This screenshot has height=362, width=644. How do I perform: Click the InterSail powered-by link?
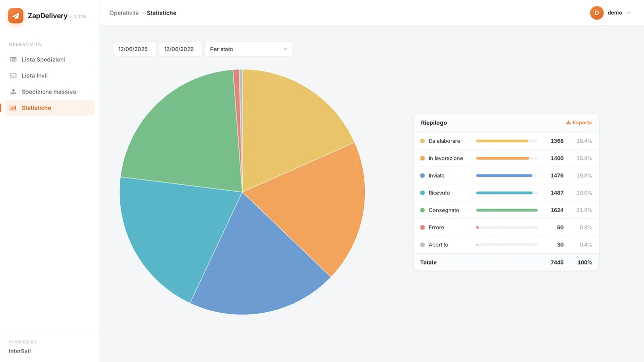pos(20,351)
